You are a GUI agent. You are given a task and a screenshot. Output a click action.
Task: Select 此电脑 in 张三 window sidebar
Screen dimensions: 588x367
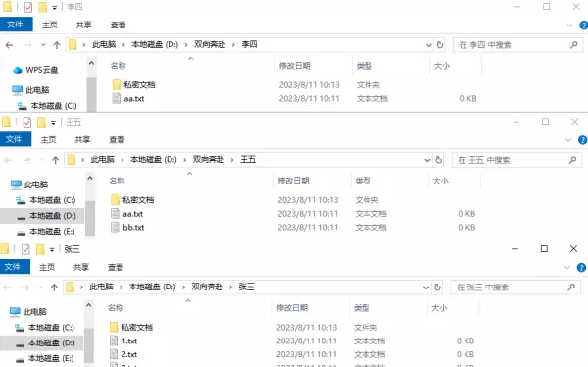point(28,312)
